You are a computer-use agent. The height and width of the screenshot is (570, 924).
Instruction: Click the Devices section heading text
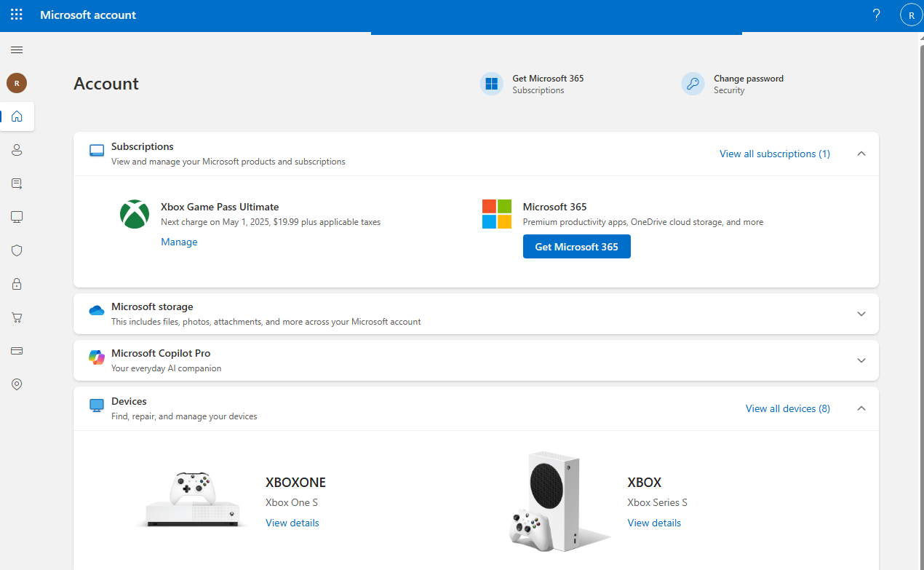click(129, 401)
